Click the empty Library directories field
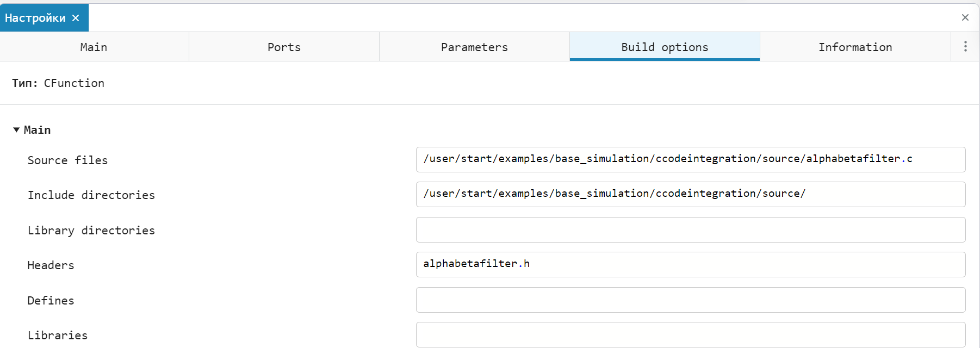Image resolution: width=980 pixels, height=348 pixels. [690, 229]
